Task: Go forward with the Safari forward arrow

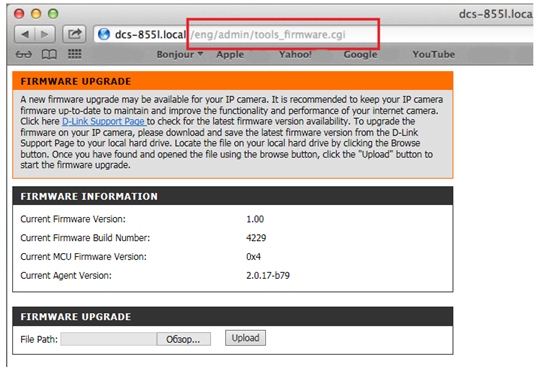Action: point(45,34)
